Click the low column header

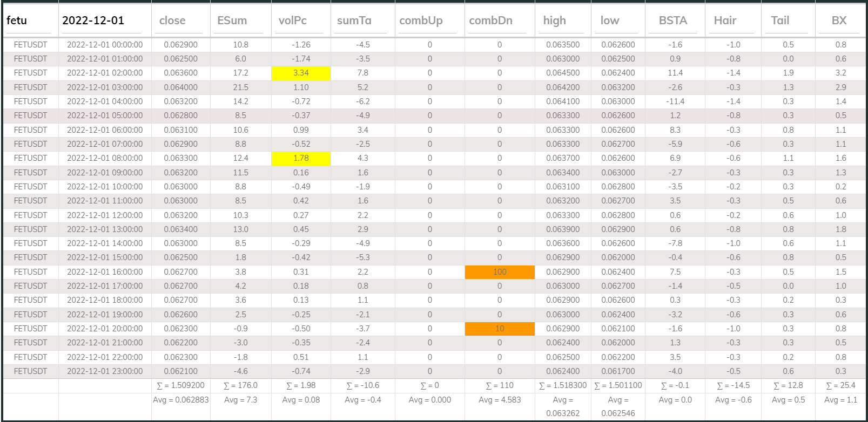click(609, 21)
